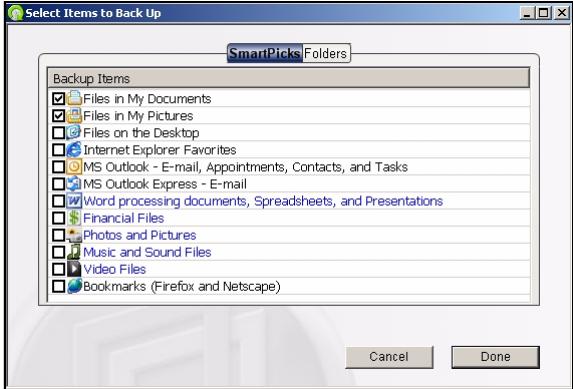This screenshot has width=573, height=389.
Task: Tick the Word processing documents checkbox
Action: click(x=58, y=201)
